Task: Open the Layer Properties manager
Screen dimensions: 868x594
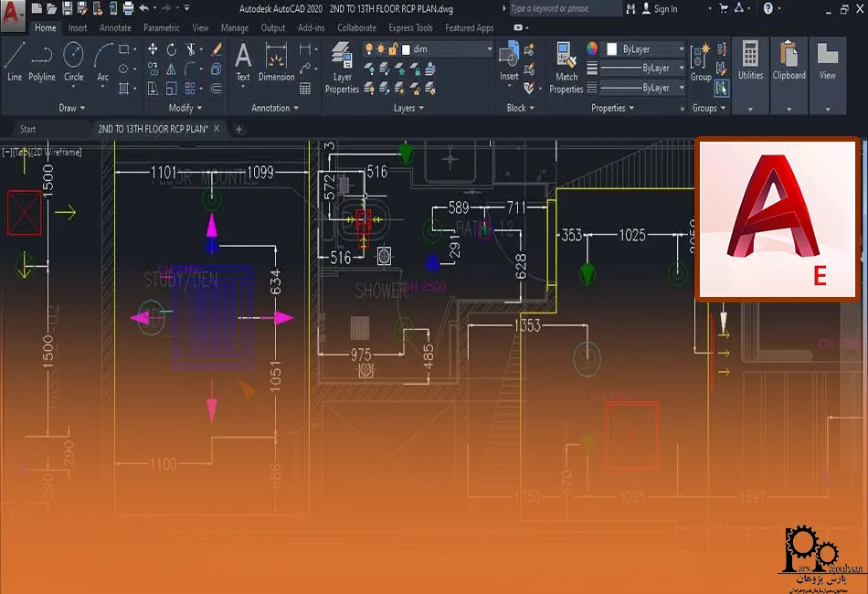Action: (342, 66)
